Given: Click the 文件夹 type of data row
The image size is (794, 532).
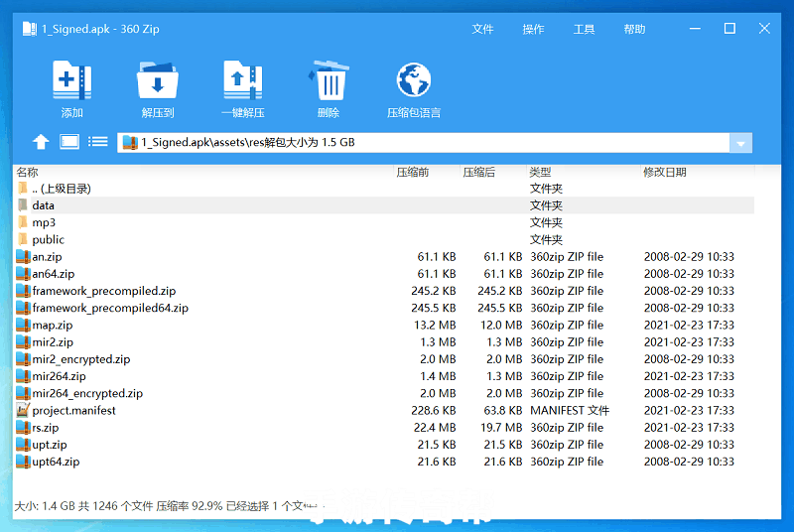Looking at the screenshot, I should 546,205.
